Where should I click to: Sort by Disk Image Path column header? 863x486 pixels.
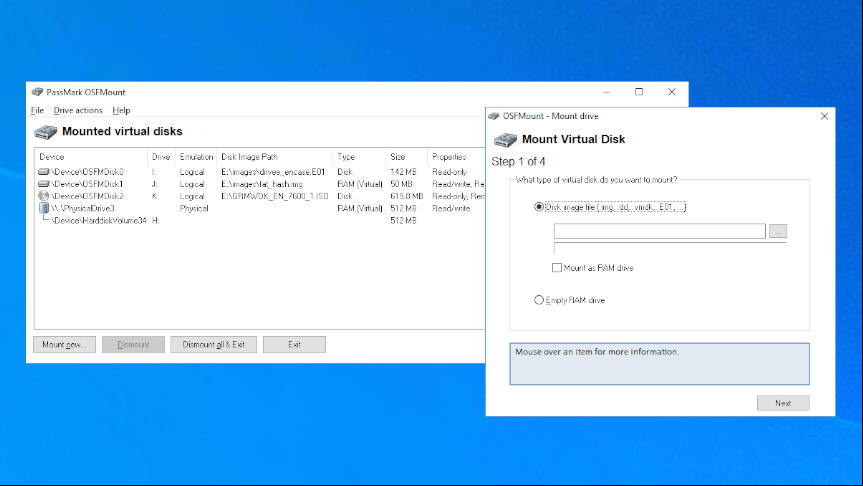[275, 157]
